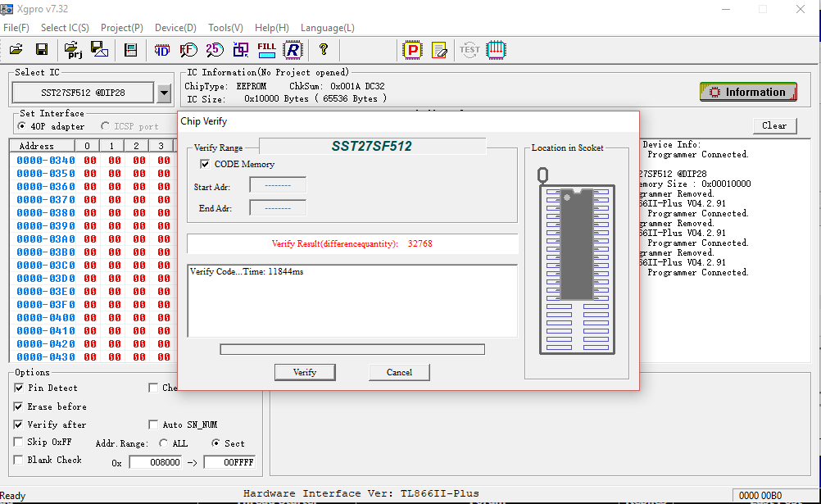This screenshot has height=504, width=821.
Task: Click the verify progress bar
Action: point(352,350)
